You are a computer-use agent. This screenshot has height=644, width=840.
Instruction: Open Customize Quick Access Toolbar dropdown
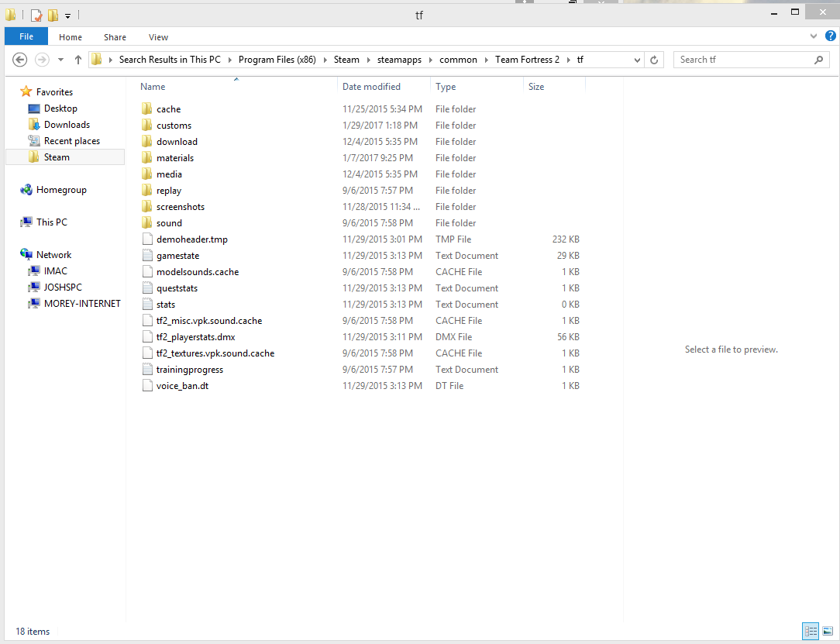point(68,16)
